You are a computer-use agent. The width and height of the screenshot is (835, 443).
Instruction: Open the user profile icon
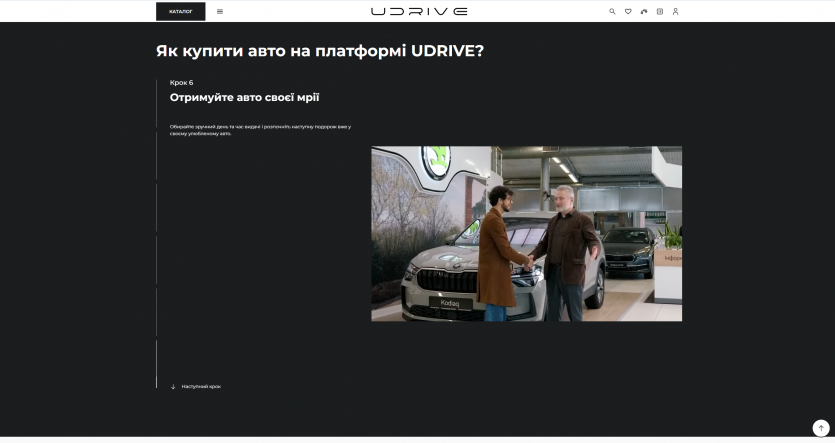click(x=676, y=12)
